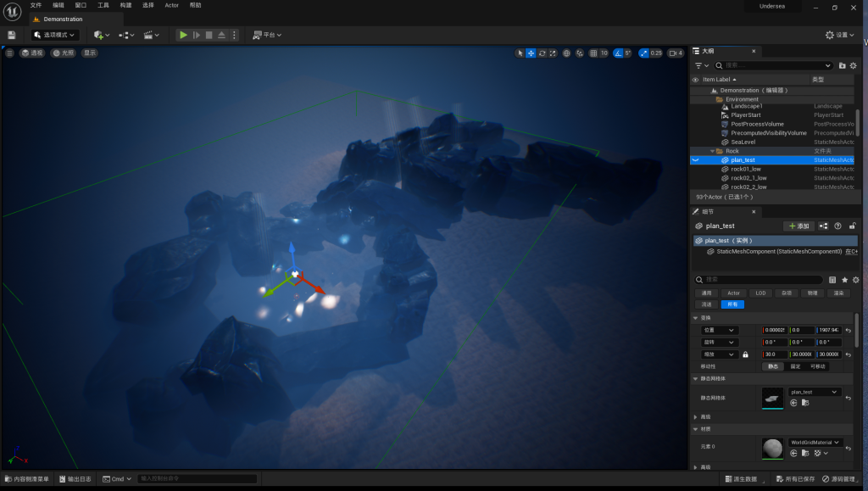Toggle the grid snapping icon in viewport
This screenshot has width=868, height=491.
[593, 53]
